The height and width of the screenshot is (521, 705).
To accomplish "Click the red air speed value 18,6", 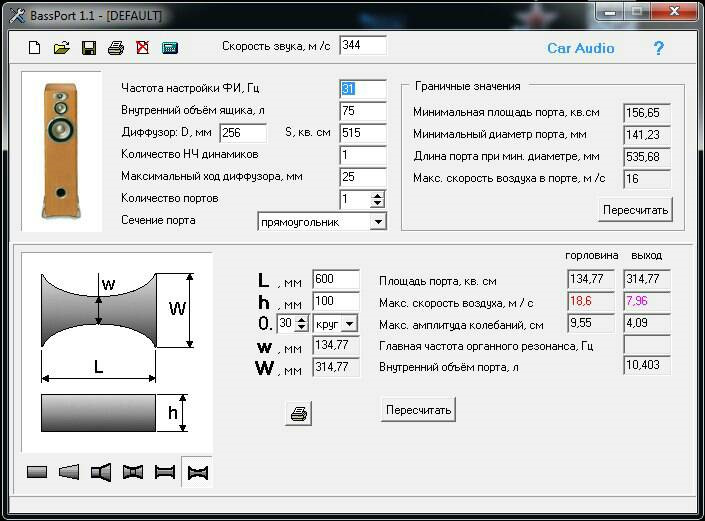I will (x=591, y=301).
